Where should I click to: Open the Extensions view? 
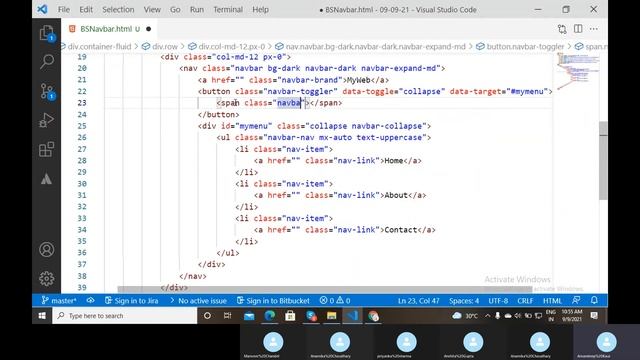pyautogui.click(x=47, y=149)
